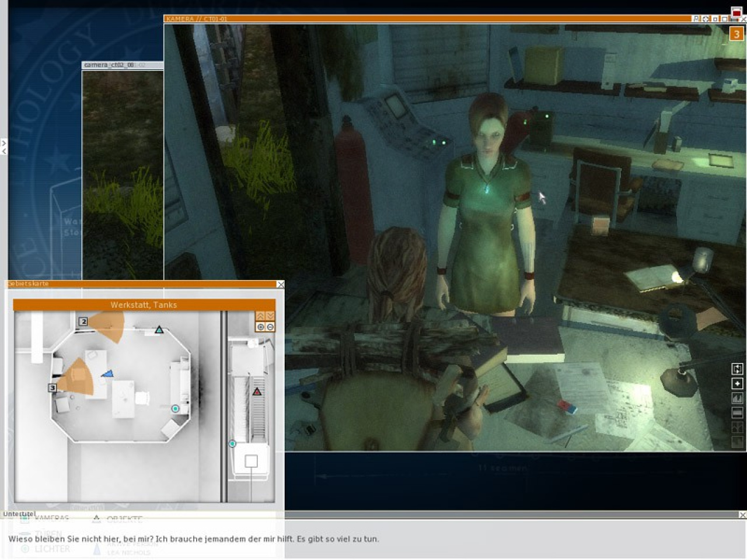Bring camera_ct02_08 window to front
The height and width of the screenshot is (560, 747).
(x=123, y=65)
